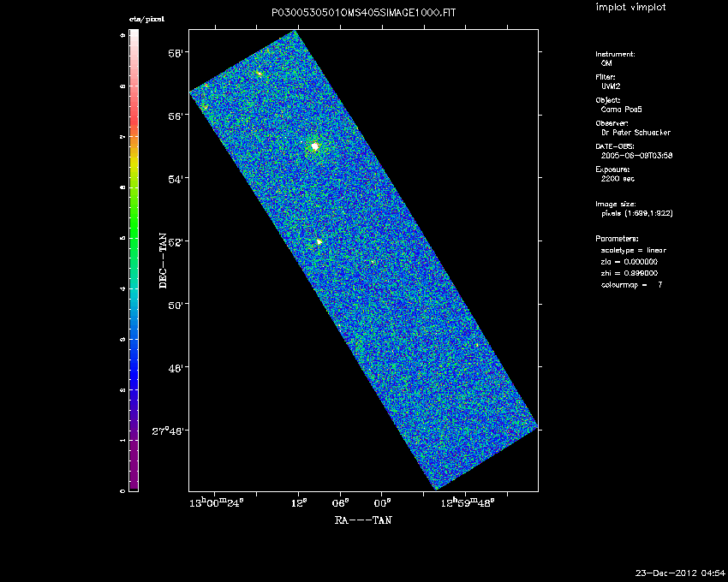Select the 'scaletype = linear' parameter
The image size is (728, 582).
pos(633,250)
